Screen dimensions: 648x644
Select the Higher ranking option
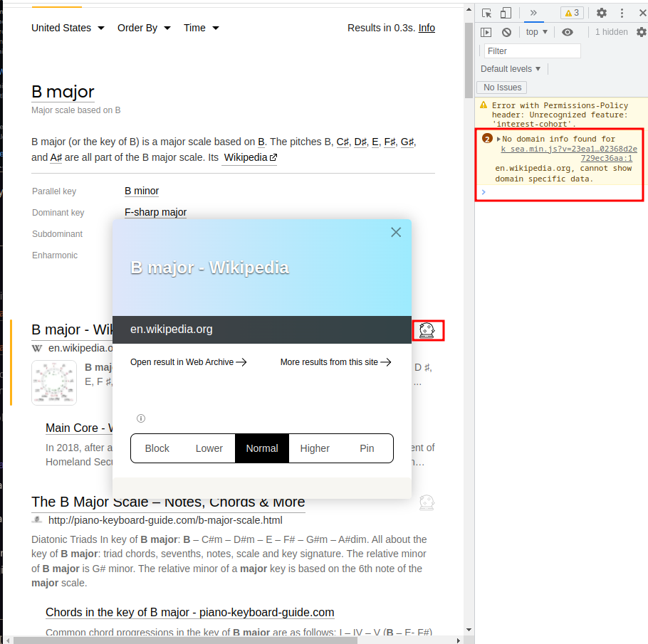pos(315,448)
